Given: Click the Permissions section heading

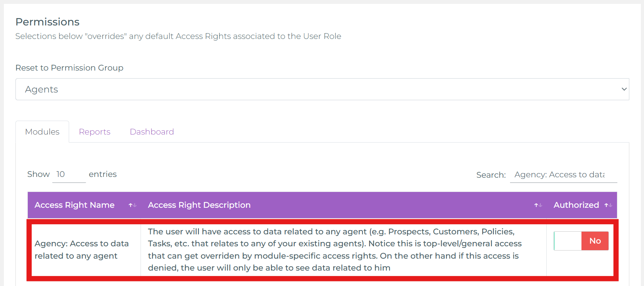Looking at the screenshot, I should click(x=47, y=22).
